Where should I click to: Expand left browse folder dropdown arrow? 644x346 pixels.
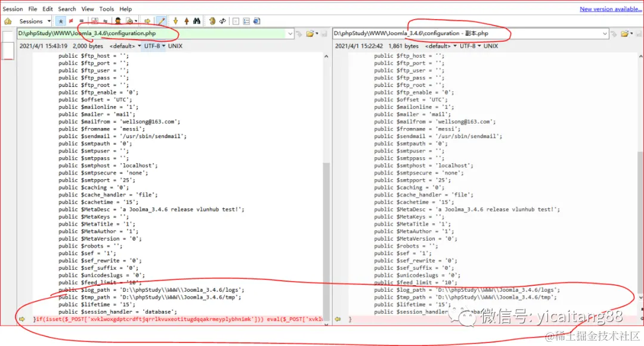pyautogui.click(x=317, y=33)
